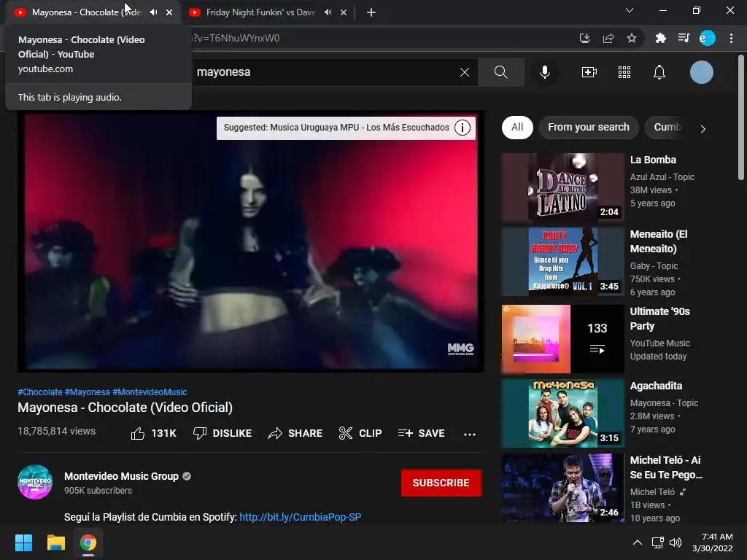The image size is (747, 560).
Task: Open the volume speaker tray icon
Action: click(675, 542)
